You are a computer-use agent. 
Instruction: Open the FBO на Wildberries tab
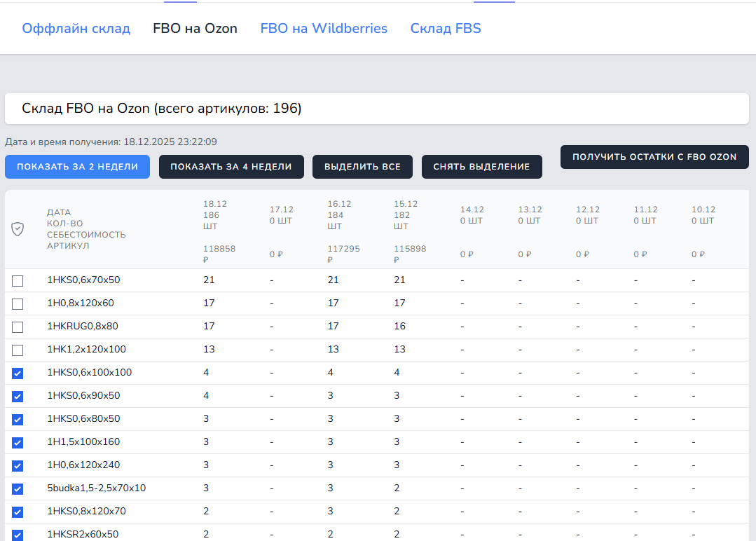click(x=324, y=29)
